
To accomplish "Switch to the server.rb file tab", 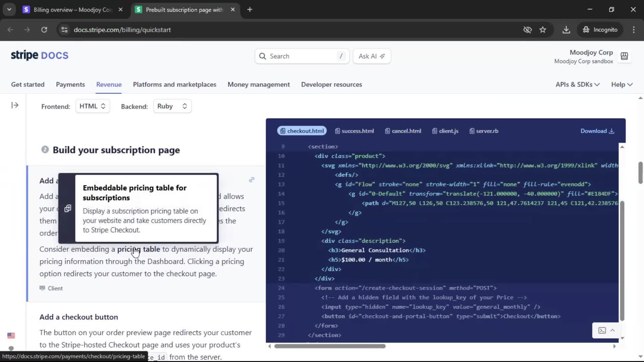I will (484, 131).
